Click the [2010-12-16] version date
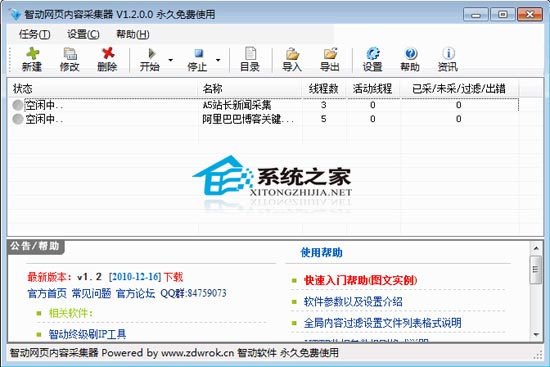The image size is (550, 367). [135, 277]
